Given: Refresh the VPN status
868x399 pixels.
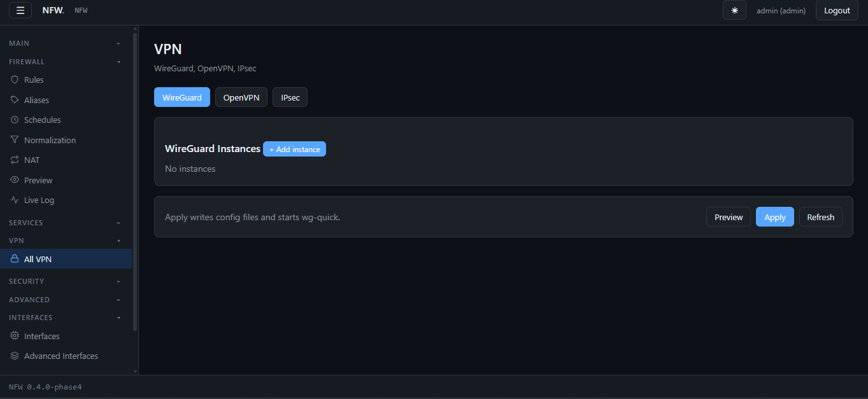Looking at the screenshot, I should click(x=821, y=217).
